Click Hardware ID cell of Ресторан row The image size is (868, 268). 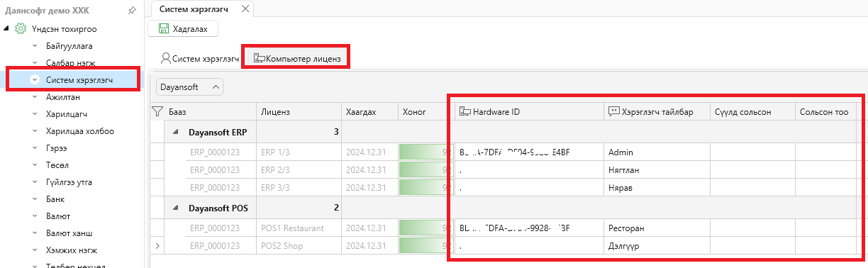tap(530, 228)
